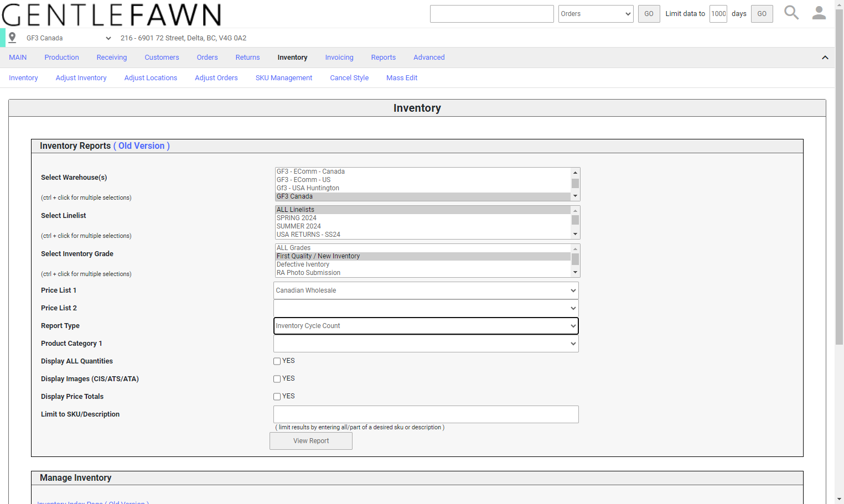Screen dimensions: 844x504
Task: Open the Customers menu
Action: [x=162, y=58]
